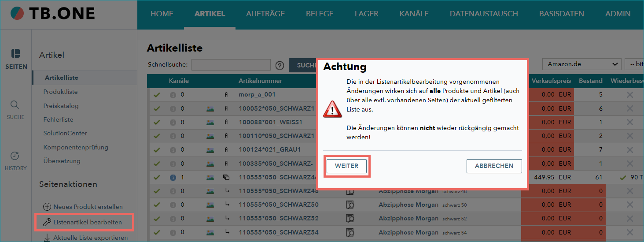
Task: Open the DATENAUSTAUSCH menu
Action: click(484, 14)
